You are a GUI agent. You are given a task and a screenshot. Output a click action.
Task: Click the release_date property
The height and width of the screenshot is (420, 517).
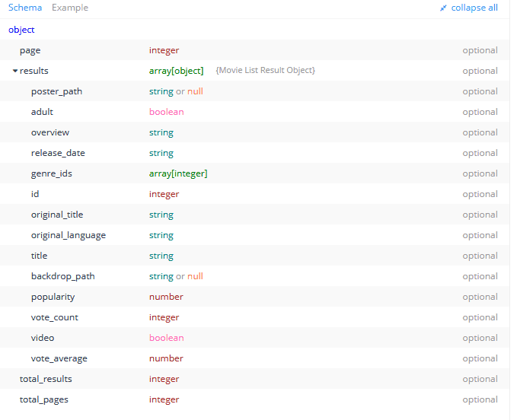click(58, 153)
